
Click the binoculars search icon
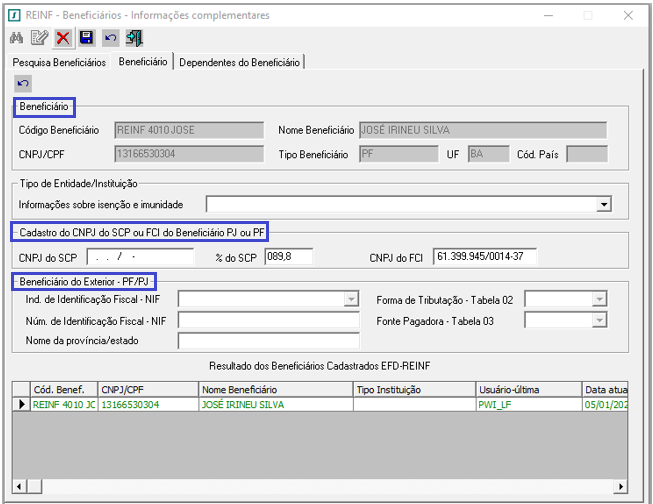point(16,38)
